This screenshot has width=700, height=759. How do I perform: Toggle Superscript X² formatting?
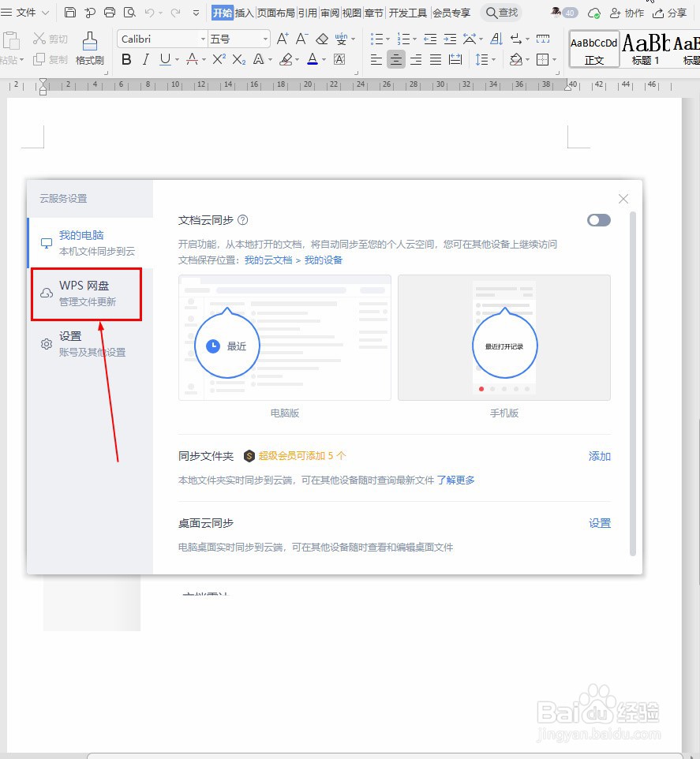[219, 59]
